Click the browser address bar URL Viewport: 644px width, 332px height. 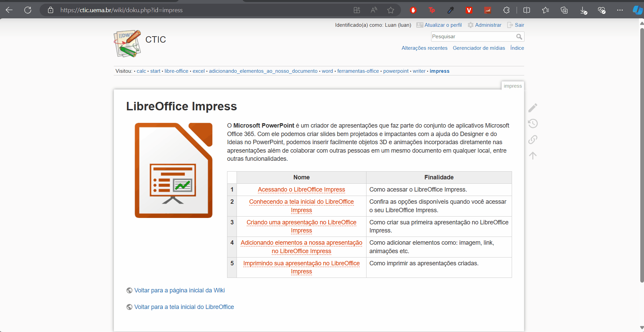tap(121, 10)
